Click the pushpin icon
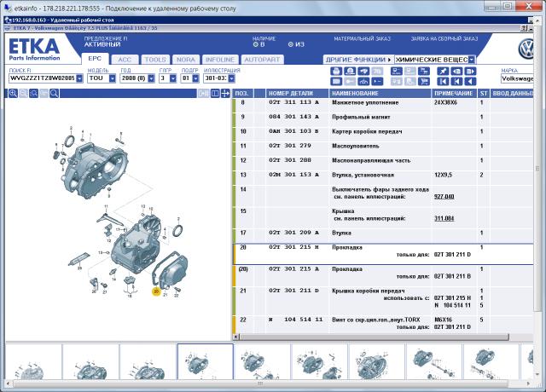Image resolution: width=546 pixels, height=392 pixels. click(x=443, y=71)
